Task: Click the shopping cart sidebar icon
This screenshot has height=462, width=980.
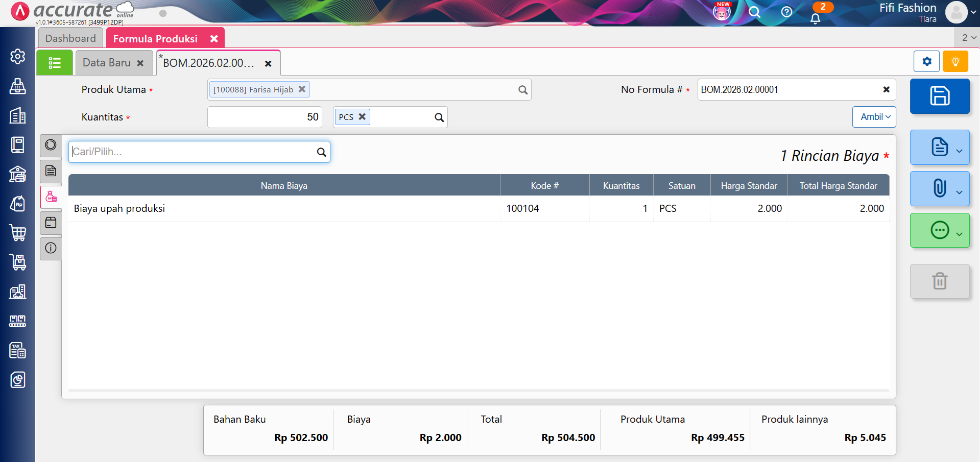Action: click(18, 233)
